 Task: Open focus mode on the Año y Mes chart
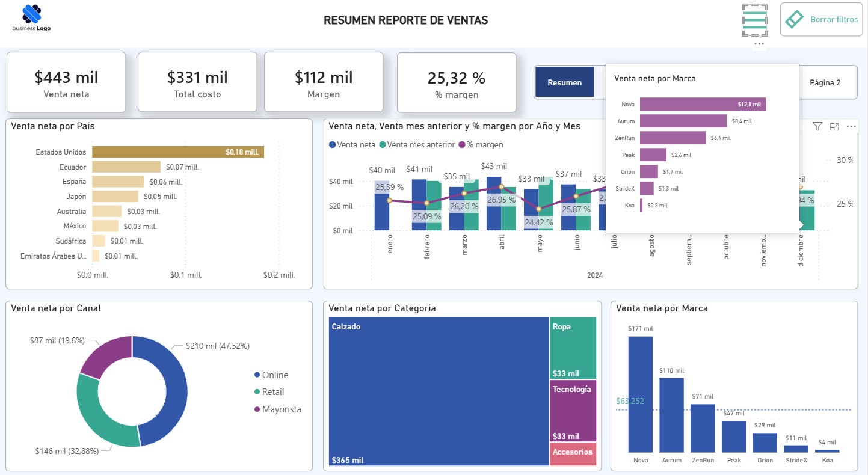click(x=835, y=126)
